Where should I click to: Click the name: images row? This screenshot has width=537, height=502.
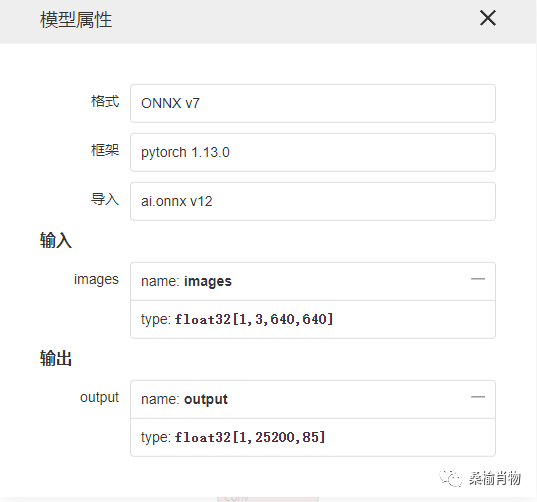313,281
